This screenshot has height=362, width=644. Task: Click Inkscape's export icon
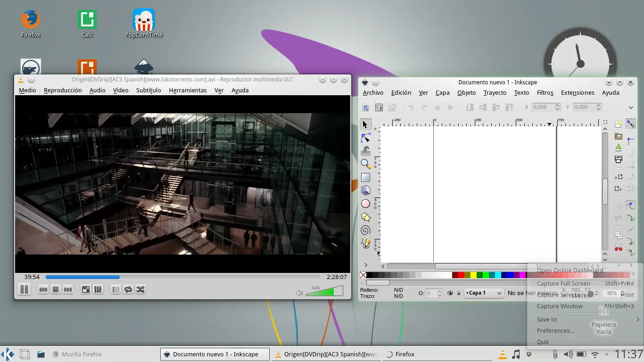619,189
